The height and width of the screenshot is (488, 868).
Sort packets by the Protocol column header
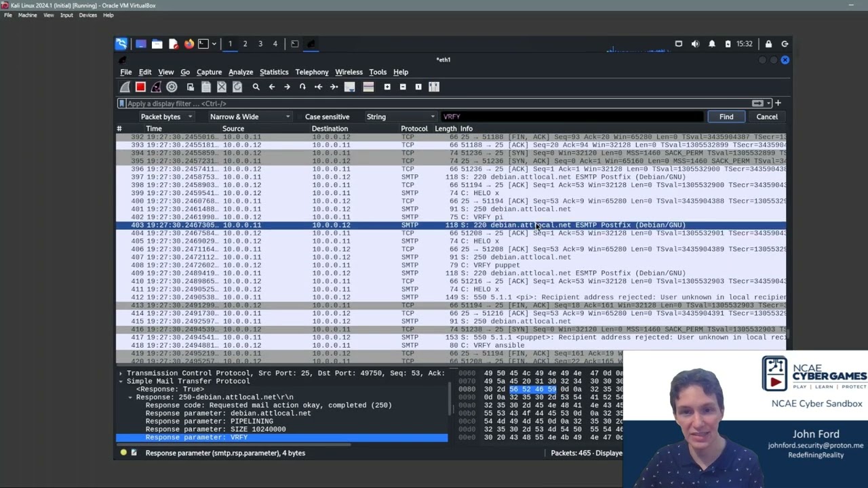click(x=414, y=129)
